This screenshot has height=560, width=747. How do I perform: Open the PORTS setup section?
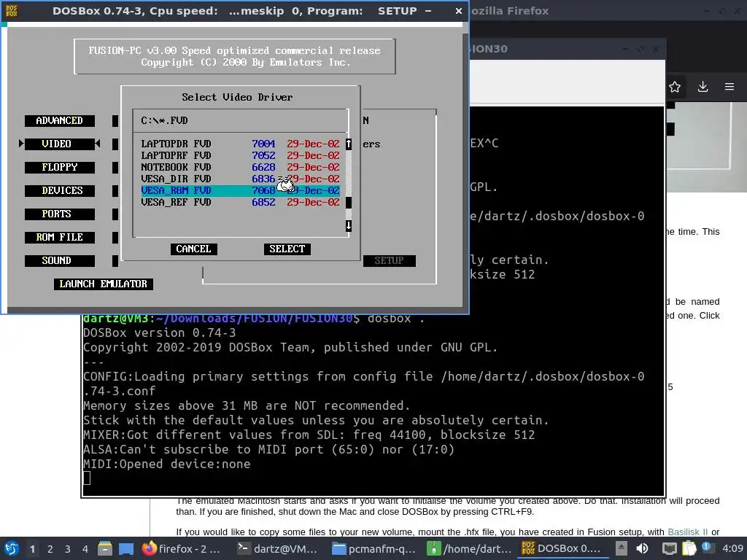[60, 214]
